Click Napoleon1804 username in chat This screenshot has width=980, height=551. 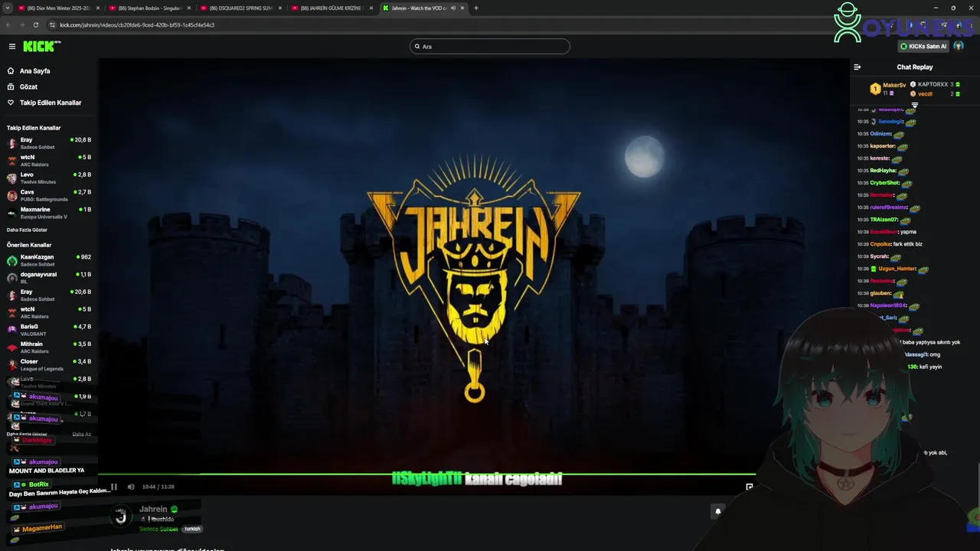click(888, 305)
